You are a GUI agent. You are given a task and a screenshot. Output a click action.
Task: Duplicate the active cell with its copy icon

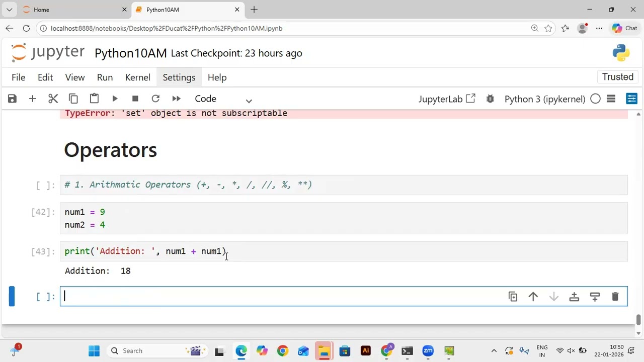point(513,297)
